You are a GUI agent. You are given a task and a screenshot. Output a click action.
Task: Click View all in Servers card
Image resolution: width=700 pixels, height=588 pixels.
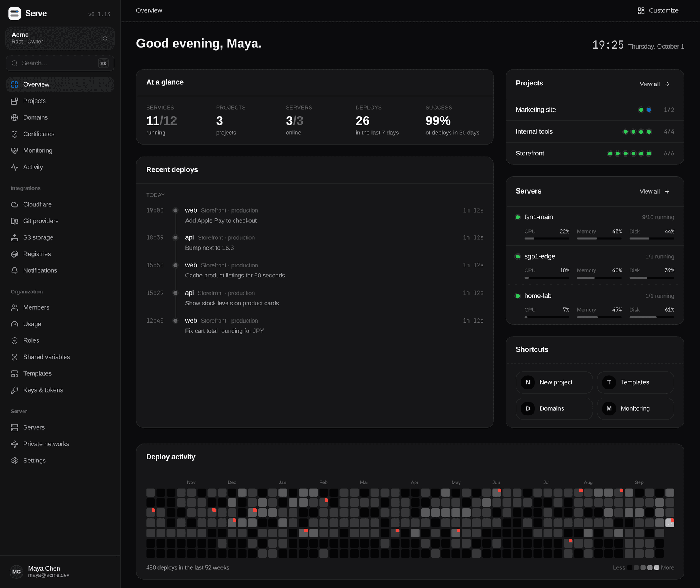pos(654,191)
